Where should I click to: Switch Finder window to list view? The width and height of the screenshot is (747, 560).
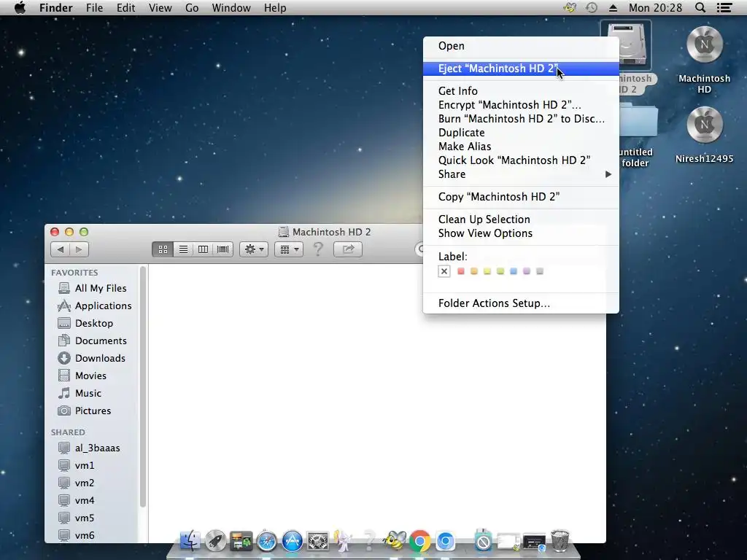tap(183, 249)
